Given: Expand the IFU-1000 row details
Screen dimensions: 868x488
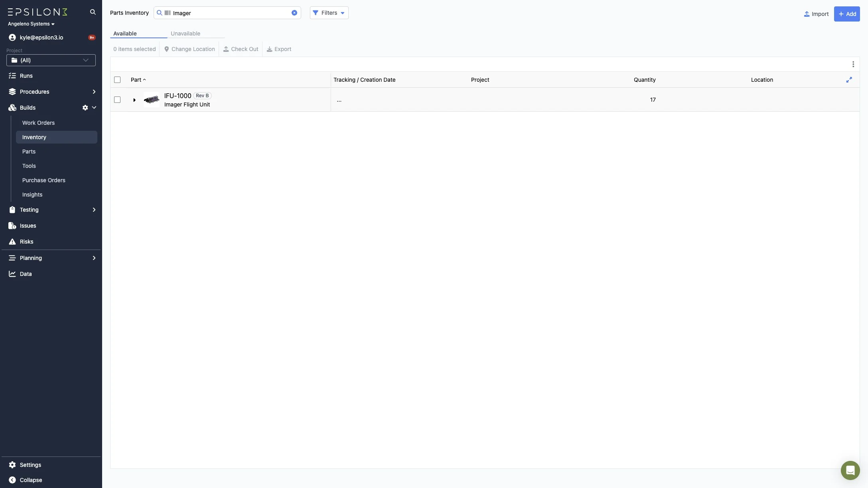Looking at the screenshot, I should (x=134, y=100).
